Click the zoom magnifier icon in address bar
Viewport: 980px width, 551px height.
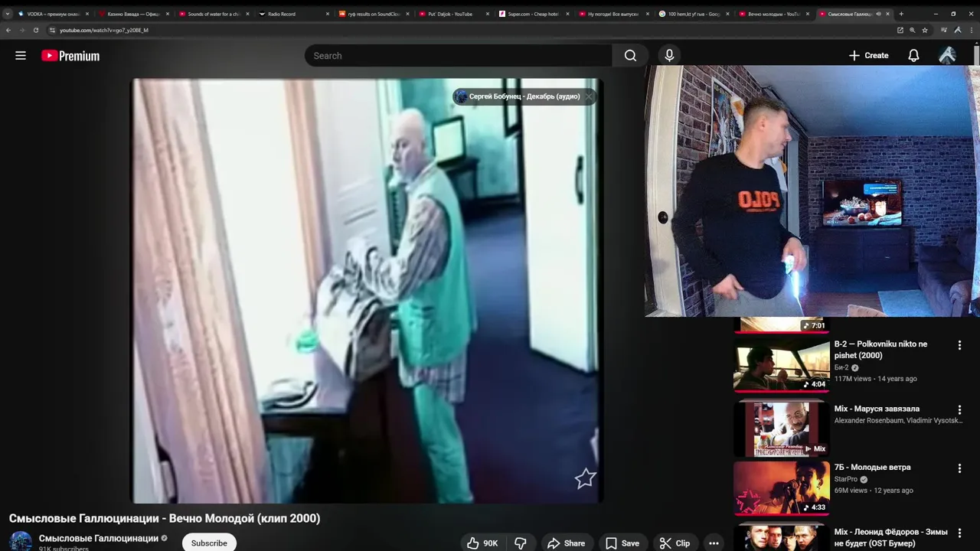[x=913, y=30]
